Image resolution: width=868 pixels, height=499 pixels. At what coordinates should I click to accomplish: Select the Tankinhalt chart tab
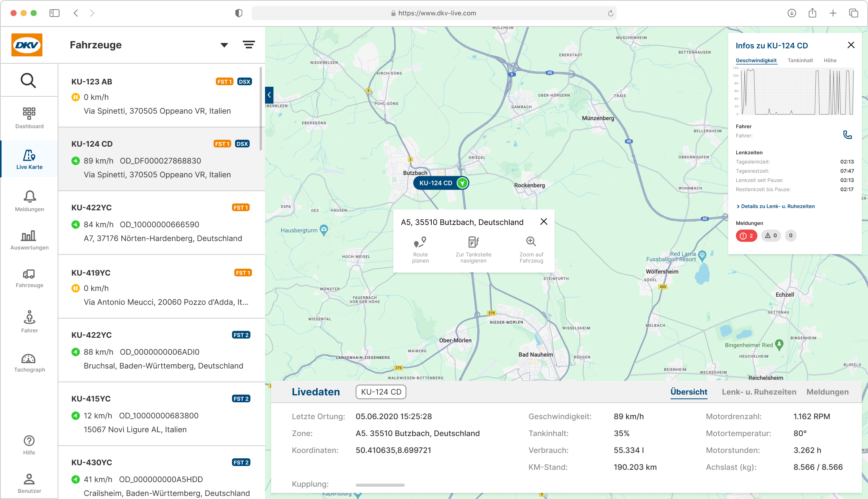[x=800, y=60]
